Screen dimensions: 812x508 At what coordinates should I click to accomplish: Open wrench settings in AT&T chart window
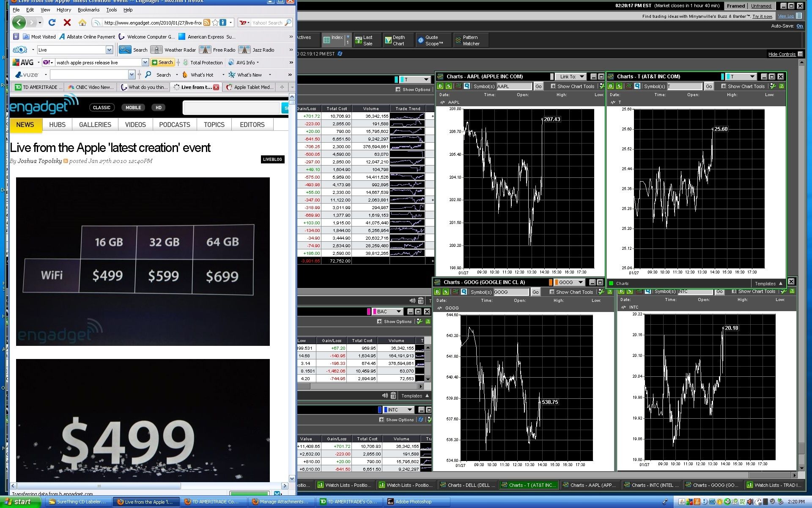tap(773, 86)
